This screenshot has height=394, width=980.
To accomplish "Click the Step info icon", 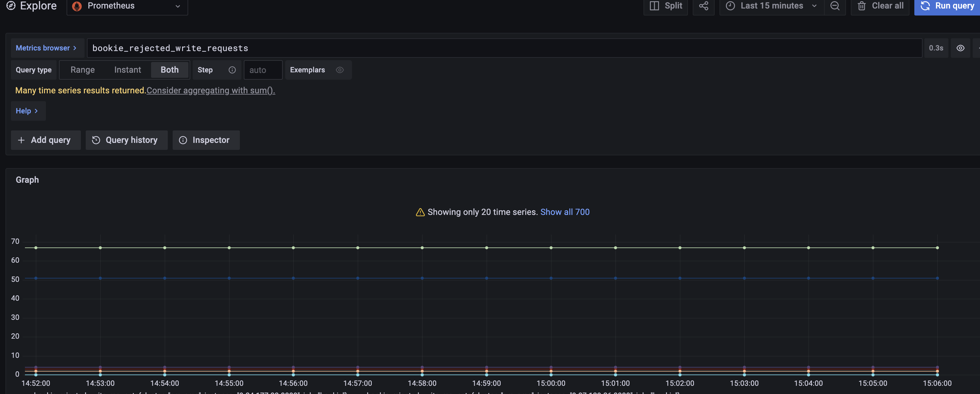I will (232, 70).
